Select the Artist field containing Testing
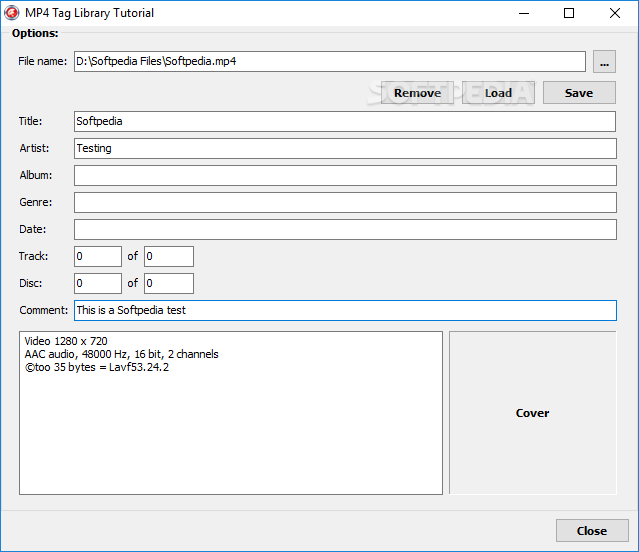Image resolution: width=639 pixels, height=552 pixels. (x=345, y=148)
